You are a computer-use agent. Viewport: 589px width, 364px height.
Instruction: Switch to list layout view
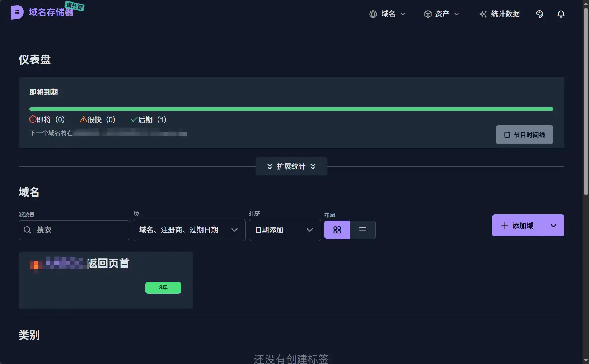(363, 230)
